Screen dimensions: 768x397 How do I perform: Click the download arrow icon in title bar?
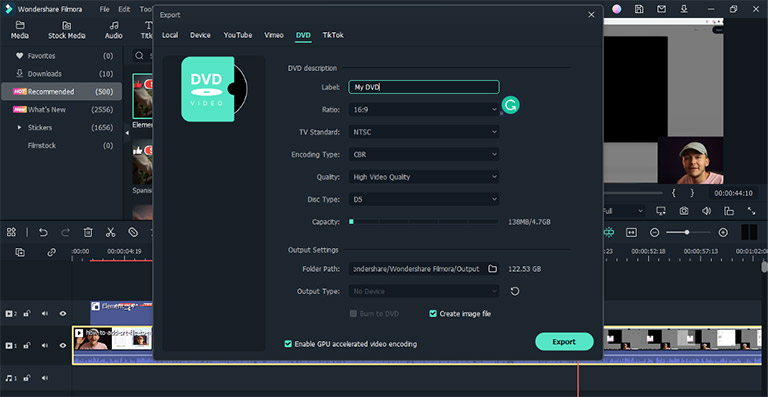(x=684, y=9)
